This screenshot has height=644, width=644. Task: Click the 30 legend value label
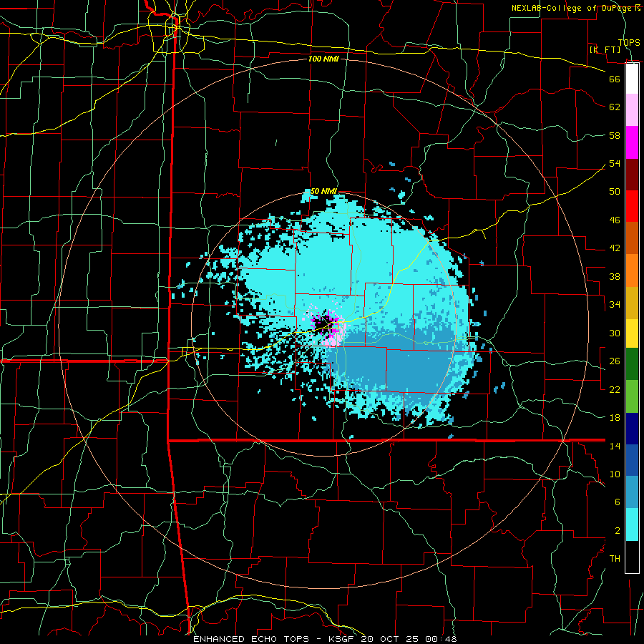pyautogui.click(x=615, y=333)
